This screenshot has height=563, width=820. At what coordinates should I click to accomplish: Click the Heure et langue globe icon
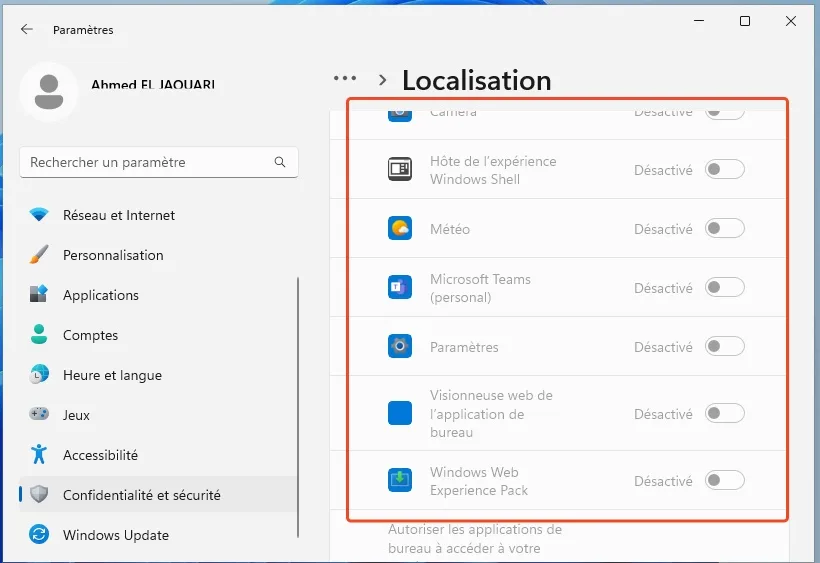(x=39, y=374)
